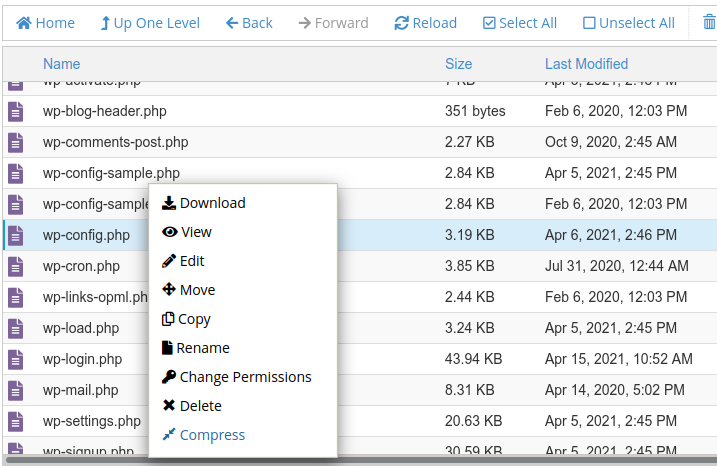This screenshot has height=466, width=717.
Task: Click file icon of wp-load.php
Action: coord(16,328)
